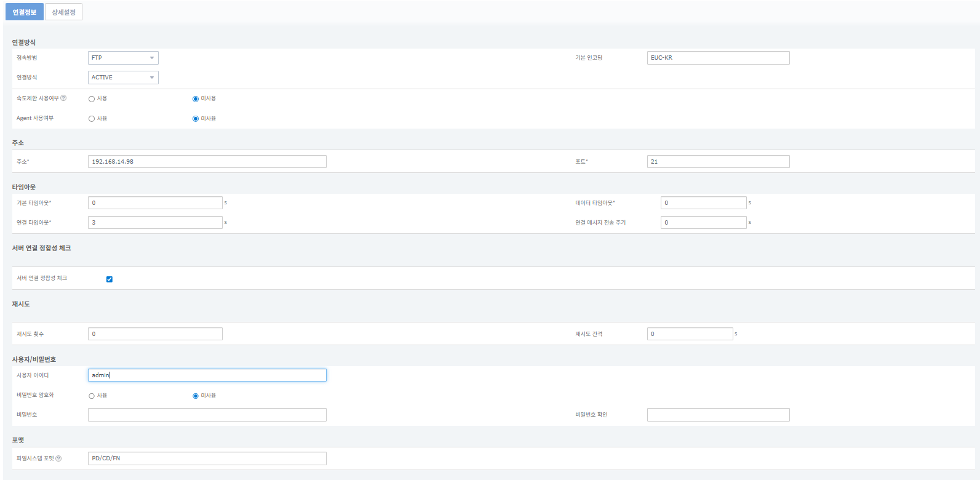Click help icon next to 파일시스템 포맷
980x480 pixels.
click(x=58, y=458)
